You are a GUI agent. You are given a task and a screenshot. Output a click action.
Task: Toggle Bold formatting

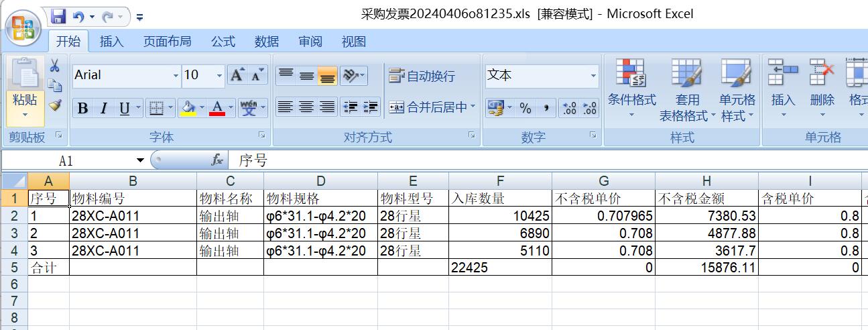[x=83, y=108]
